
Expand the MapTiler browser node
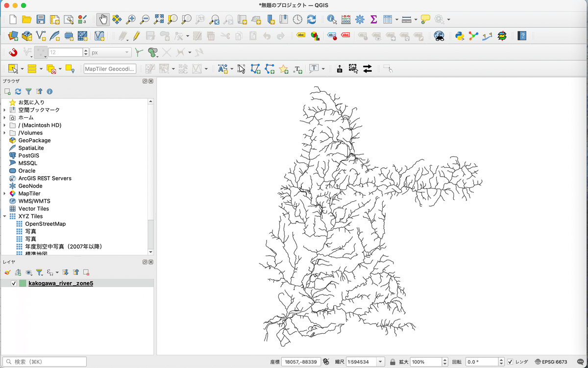5,194
